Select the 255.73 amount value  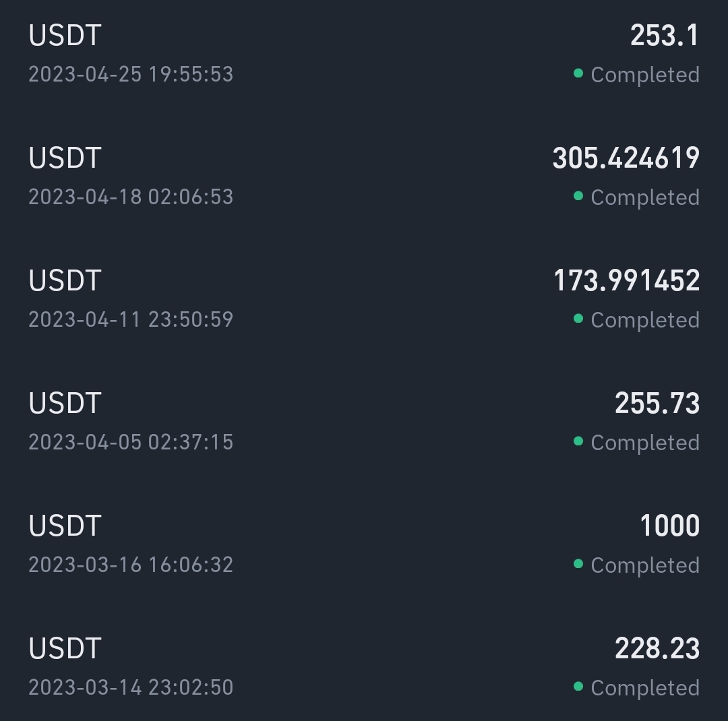tap(657, 404)
